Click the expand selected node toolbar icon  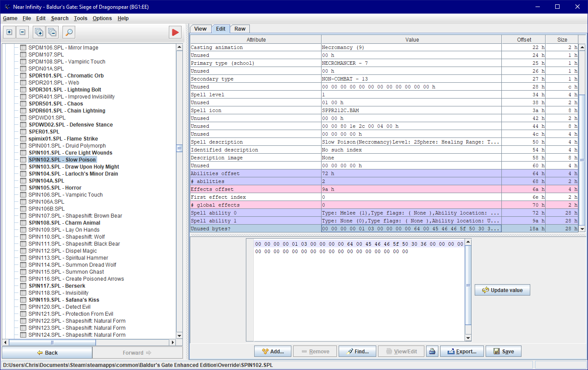[x=9, y=32]
